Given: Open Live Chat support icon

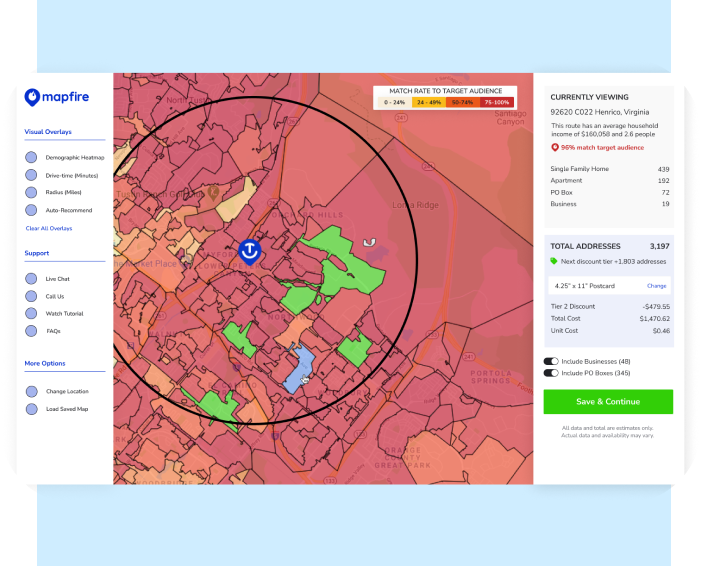Looking at the screenshot, I should [x=31, y=279].
